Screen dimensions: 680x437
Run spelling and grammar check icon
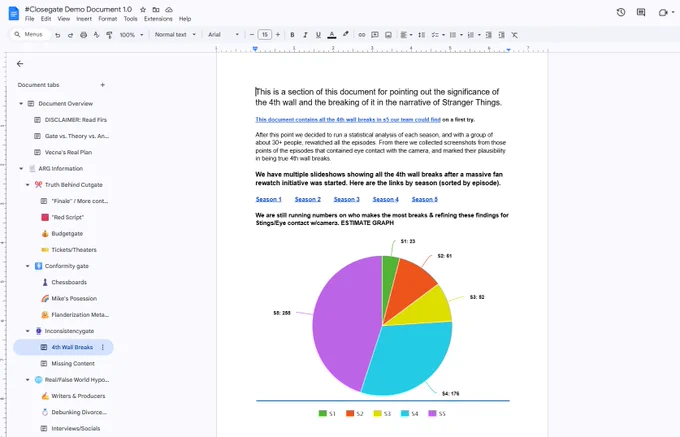pos(96,35)
